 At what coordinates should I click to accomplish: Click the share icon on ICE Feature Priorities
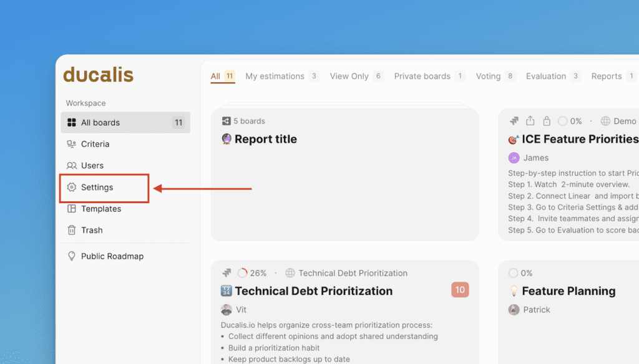click(x=530, y=121)
